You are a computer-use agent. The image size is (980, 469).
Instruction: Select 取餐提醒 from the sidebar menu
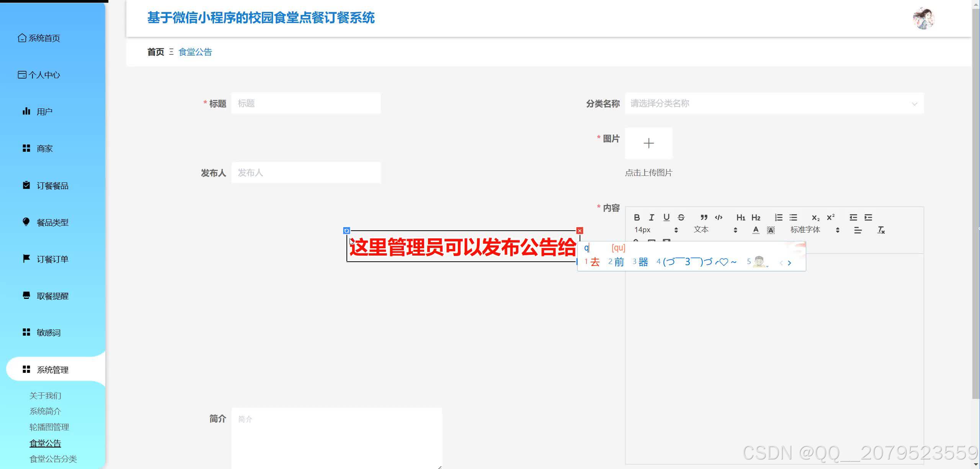[x=53, y=295]
